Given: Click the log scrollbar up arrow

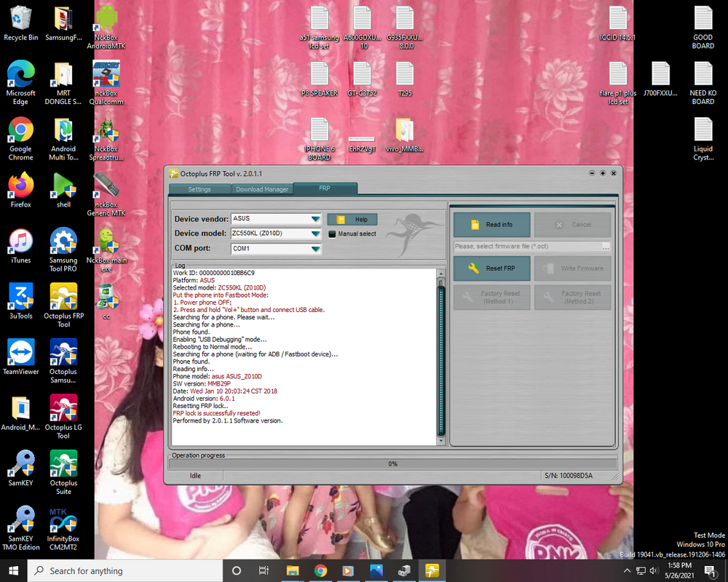Looking at the screenshot, I should click(441, 274).
